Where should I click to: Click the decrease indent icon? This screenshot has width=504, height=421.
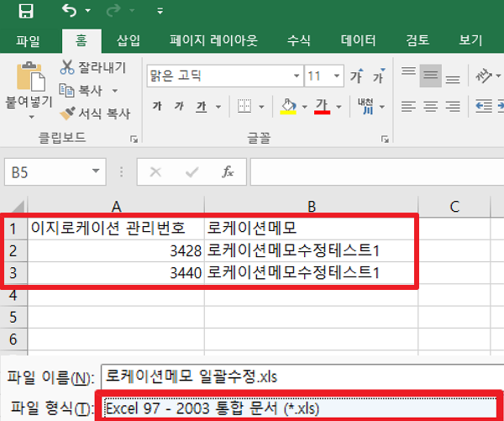[484, 106]
